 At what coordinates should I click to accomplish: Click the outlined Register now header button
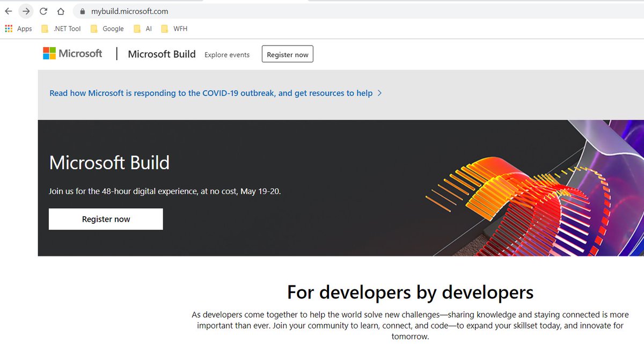288,54
